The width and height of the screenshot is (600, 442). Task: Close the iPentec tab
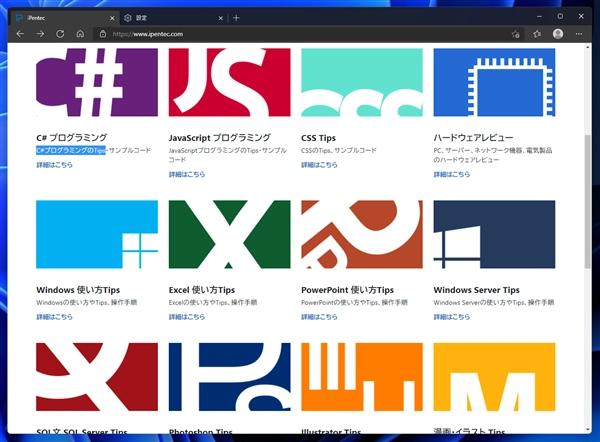(112, 18)
